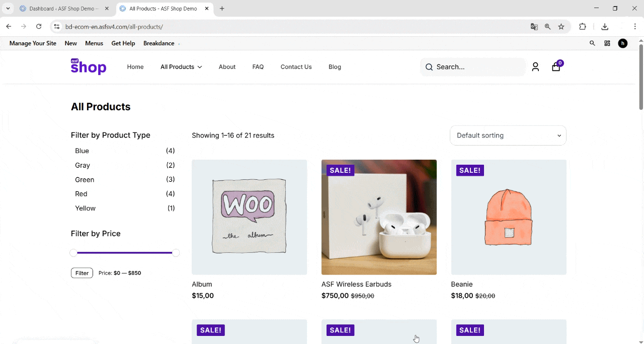Screen dimensions: 644x344
Task: Filter products by Red
Action: click(81, 194)
